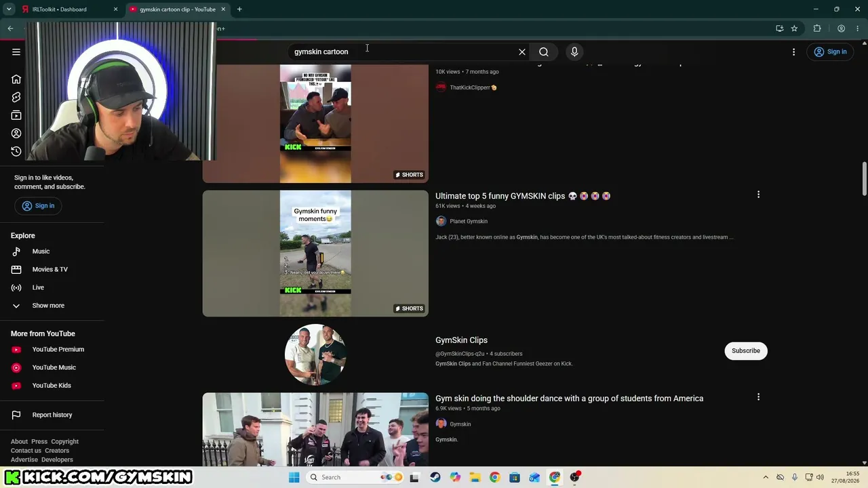Open the Ultimate top 5 funny GYMSKIN clips title
Image resolution: width=868 pixels, height=488 pixels.
(x=523, y=196)
